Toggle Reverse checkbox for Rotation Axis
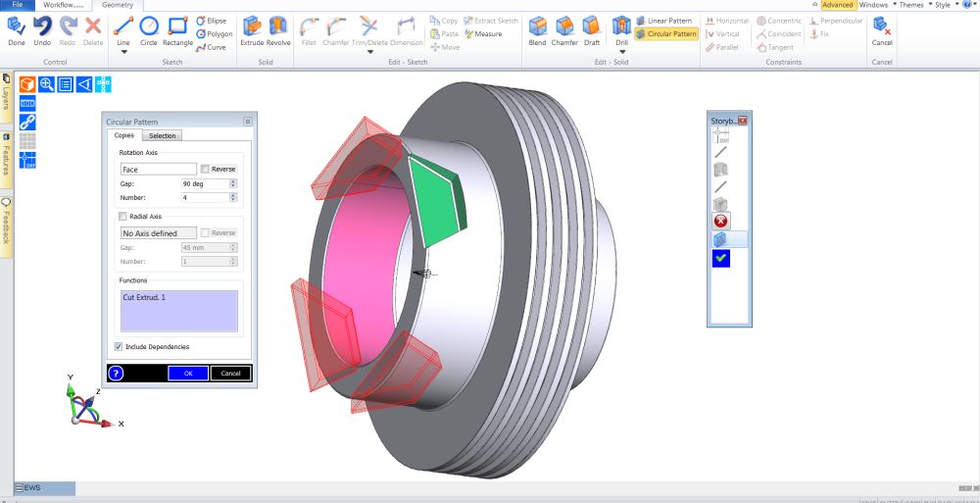The image size is (980, 503). click(205, 169)
